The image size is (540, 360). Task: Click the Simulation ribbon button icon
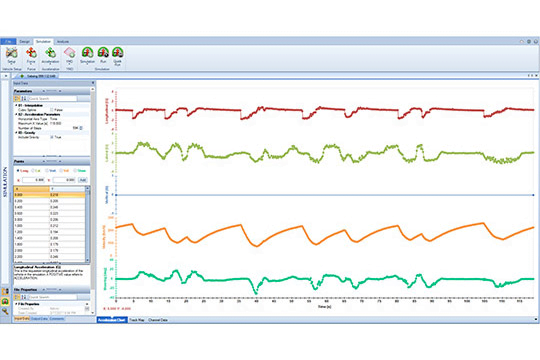click(87, 53)
